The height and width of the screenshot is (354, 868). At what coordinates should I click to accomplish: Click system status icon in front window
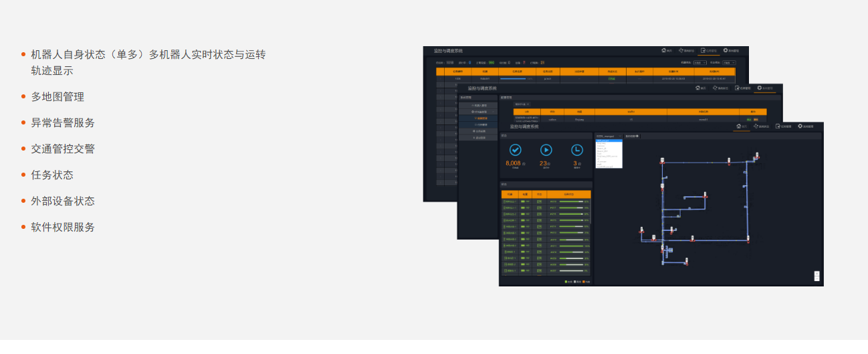756,126
